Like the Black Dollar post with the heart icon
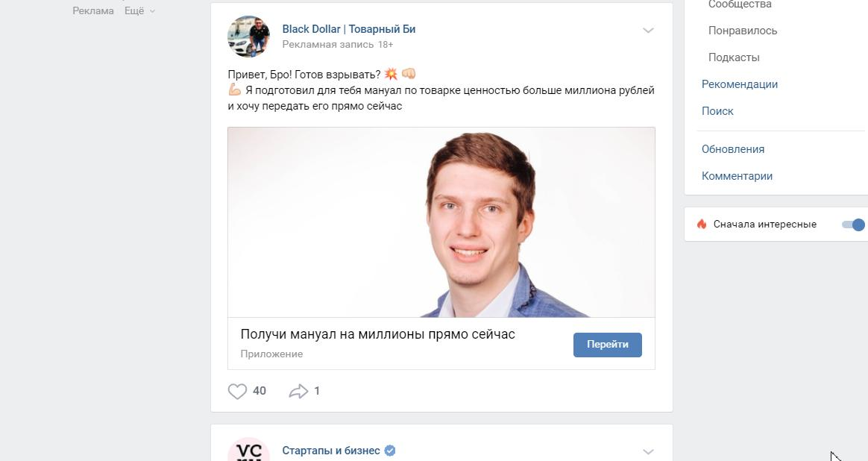This screenshot has height=461, width=868. point(237,391)
